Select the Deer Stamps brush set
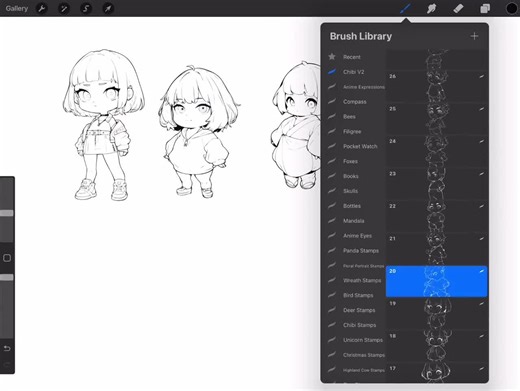This screenshot has width=520, height=391. click(356, 310)
